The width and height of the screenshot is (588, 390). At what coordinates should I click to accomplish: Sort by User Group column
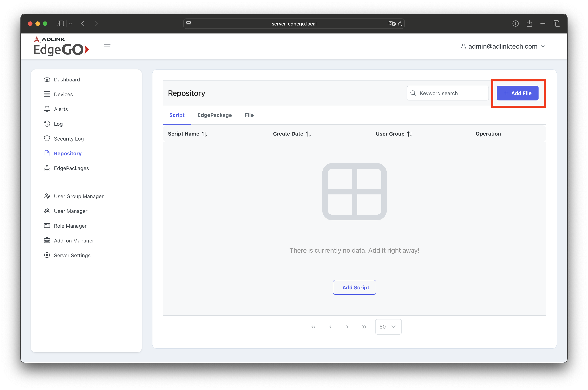[x=410, y=134]
